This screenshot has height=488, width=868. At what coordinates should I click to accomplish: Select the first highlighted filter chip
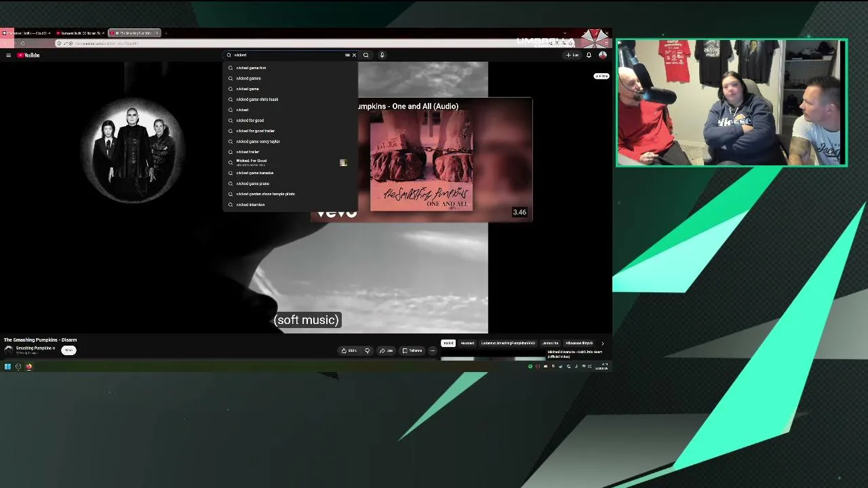click(448, 343)
